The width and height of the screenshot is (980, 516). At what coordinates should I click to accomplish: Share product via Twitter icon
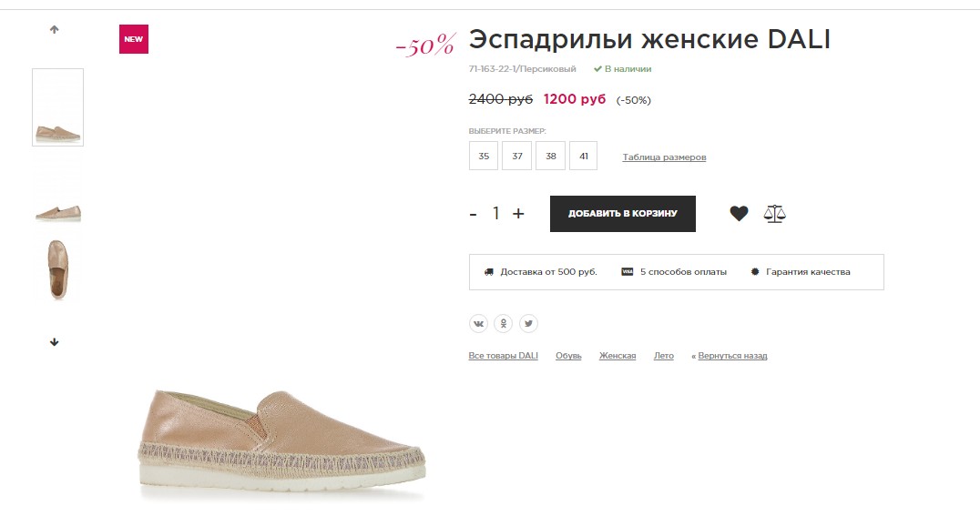point(528,323)
